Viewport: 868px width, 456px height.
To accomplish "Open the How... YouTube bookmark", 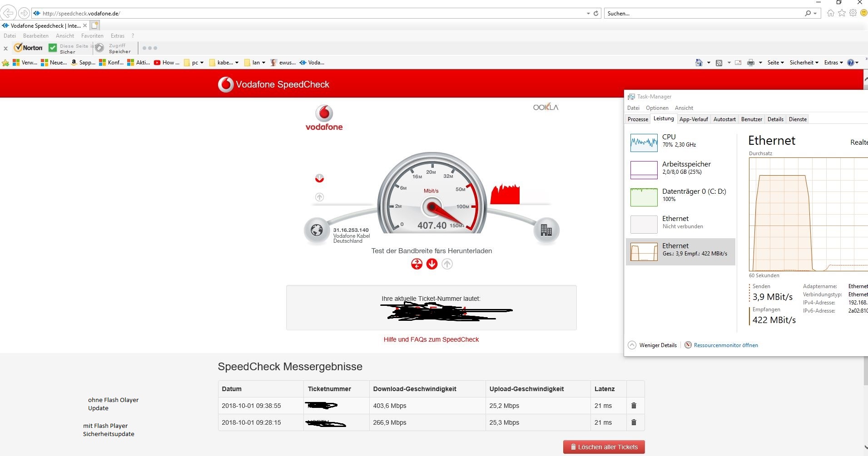I will pyautogui.click(x=166, y=63).
